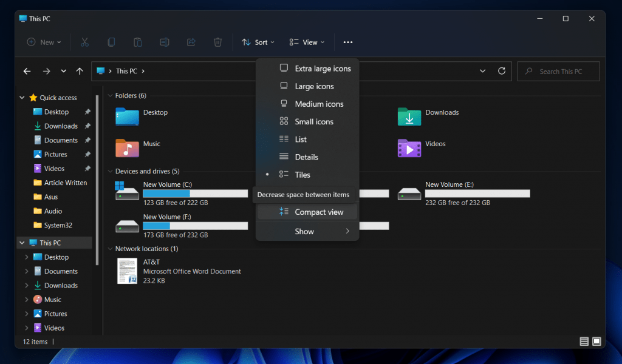Click the Delete trash can icon

tap(217, 42)
